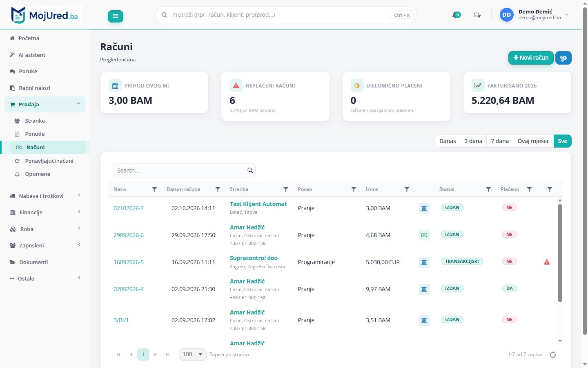The image size is (588, 368).
Task: Click the DD user avatar
Action: point(506,15)
